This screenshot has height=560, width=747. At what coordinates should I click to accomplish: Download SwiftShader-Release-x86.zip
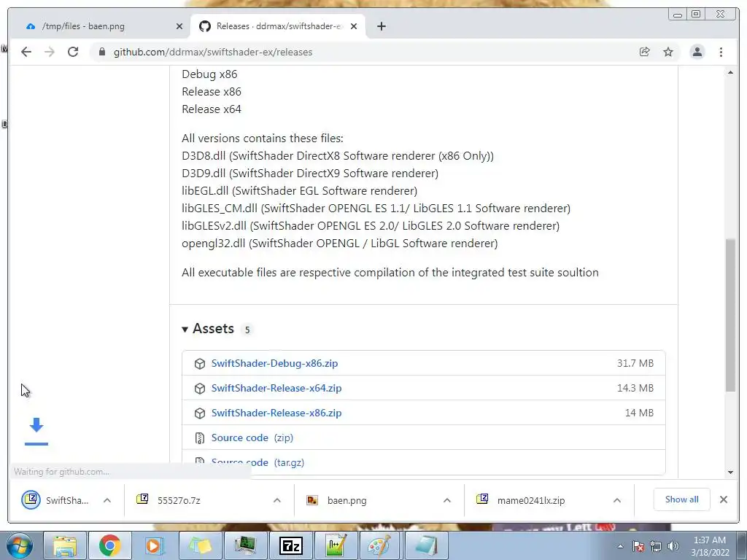(276, 413)
